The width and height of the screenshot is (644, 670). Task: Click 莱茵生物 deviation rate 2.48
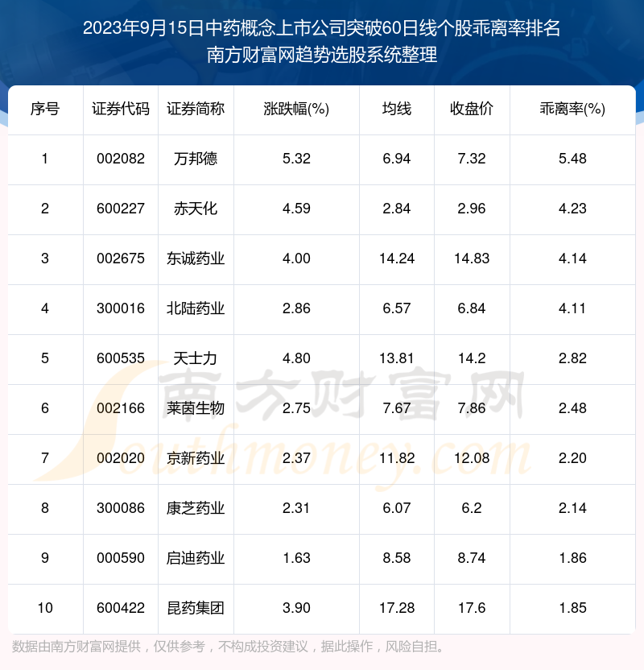572,408
